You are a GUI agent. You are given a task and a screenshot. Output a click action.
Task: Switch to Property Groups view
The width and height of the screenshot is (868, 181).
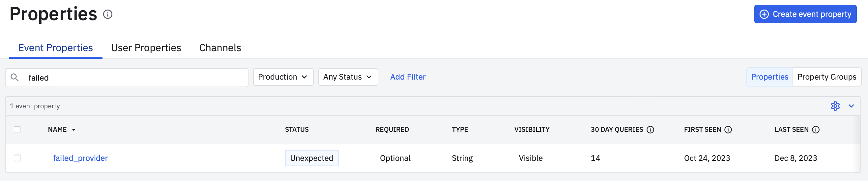click(826, 77)
